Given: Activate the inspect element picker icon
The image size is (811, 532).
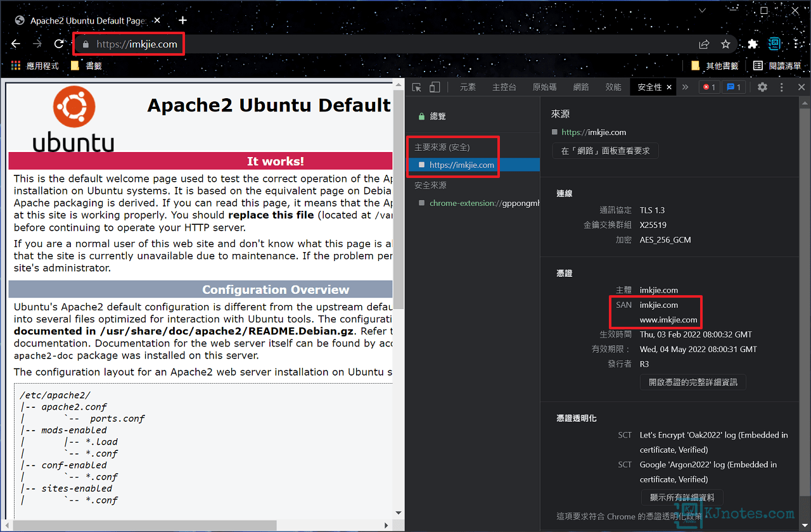Looking at the screenshot, I should tap(417, 87).
